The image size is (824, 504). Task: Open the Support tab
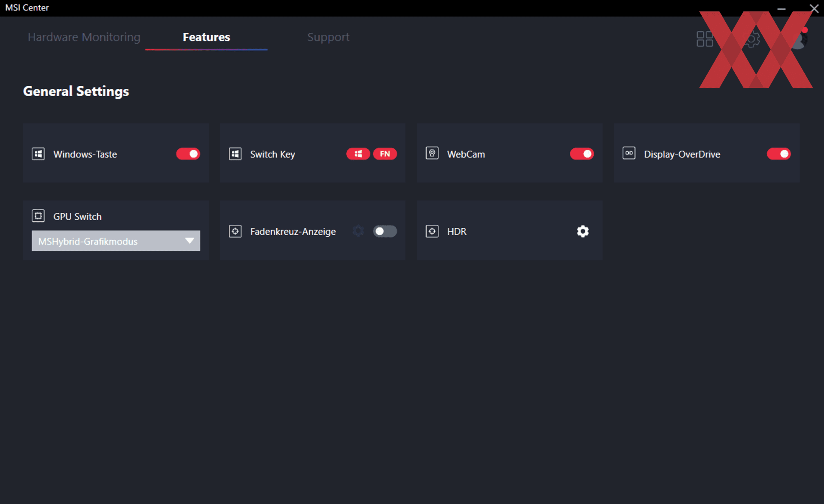(x=328, y=37)
